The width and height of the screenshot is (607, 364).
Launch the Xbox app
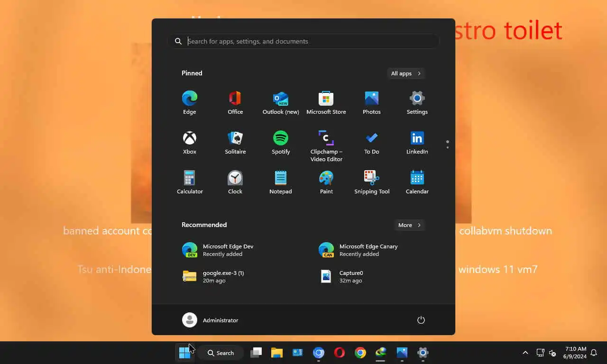pyautogui.click(x=190, y=143)
